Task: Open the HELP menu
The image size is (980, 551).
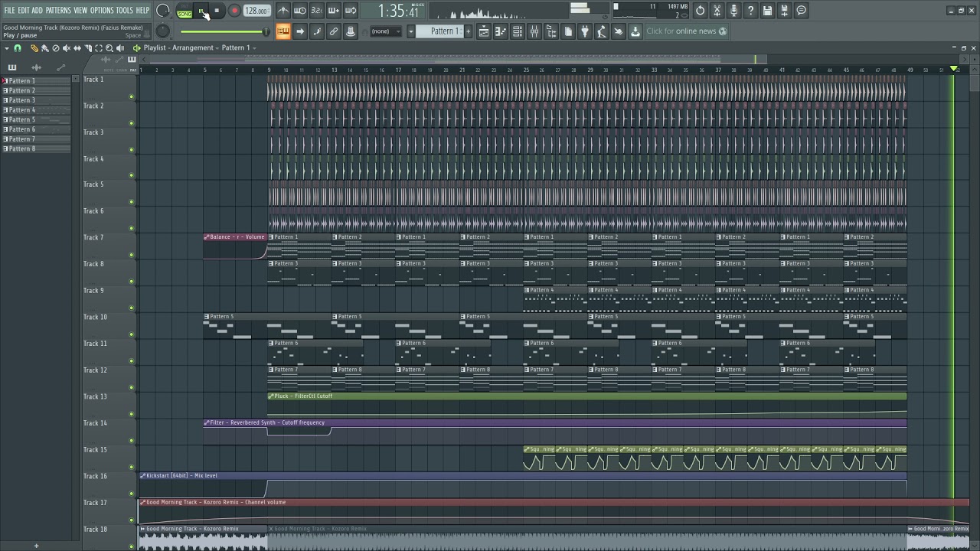Action: click(x=142, y=10)
